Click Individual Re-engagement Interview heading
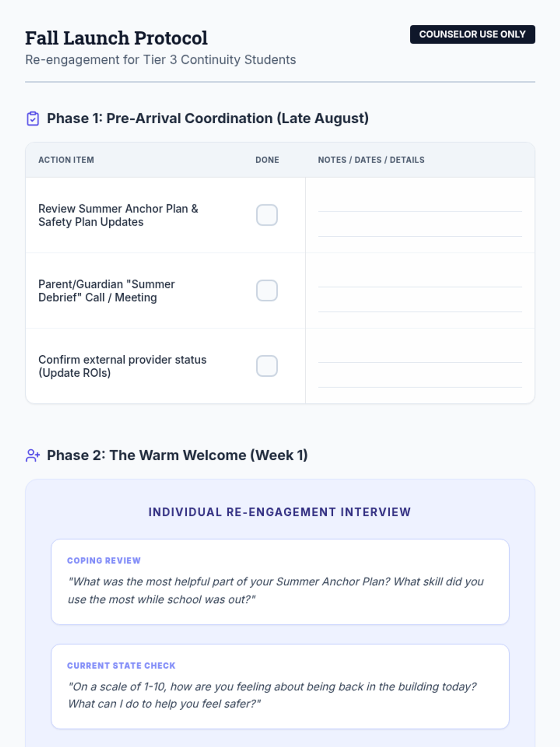Screen dimensions: 560x747 point(280,512)
